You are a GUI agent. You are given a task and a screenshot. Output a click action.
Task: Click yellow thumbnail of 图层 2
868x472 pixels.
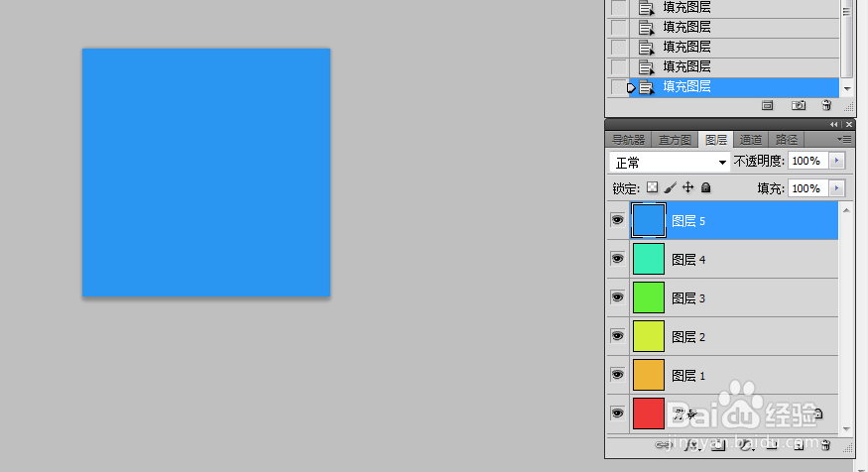pos(648,336)
